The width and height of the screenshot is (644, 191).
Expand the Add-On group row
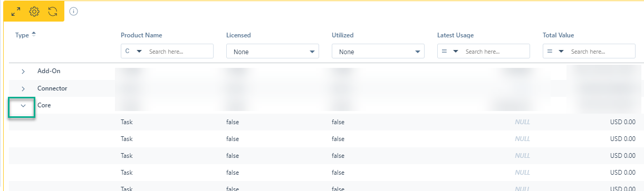[23, 71]
